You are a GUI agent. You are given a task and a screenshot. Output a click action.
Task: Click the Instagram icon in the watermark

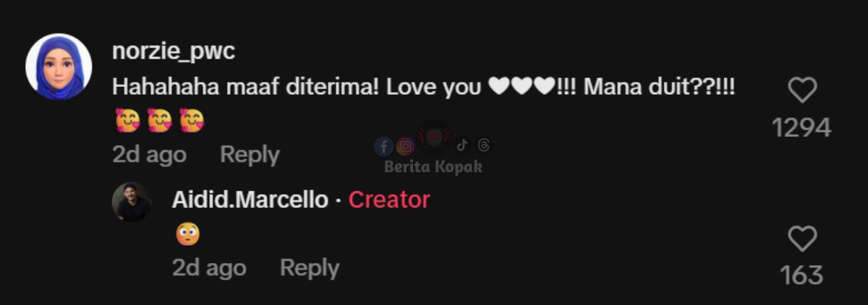click(x=406, y=147)
